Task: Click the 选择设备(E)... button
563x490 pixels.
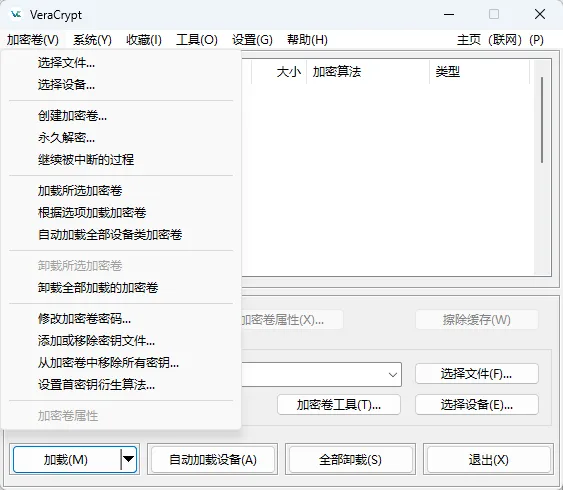Action: coord(477,405)
